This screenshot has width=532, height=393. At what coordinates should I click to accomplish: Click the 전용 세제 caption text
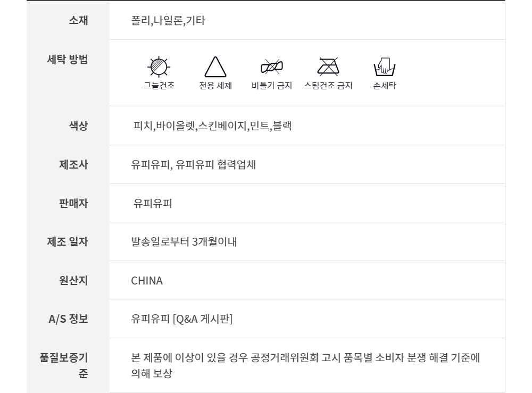click(215, 86)
